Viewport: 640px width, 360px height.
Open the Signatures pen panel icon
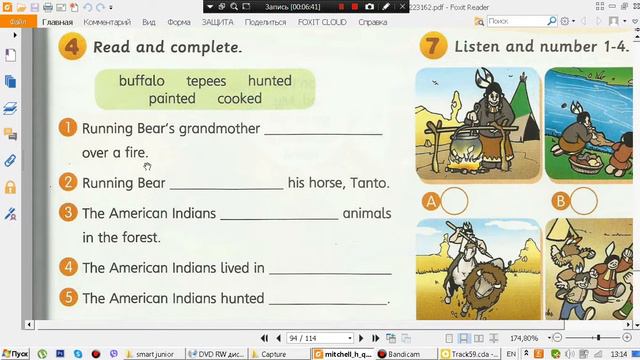10,214
